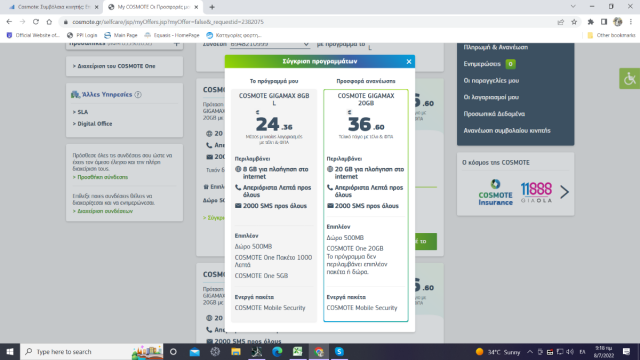Viewport: 640px width, 360px height.
Task: Open the volume speaker tray icon
Action: point(570,351)
